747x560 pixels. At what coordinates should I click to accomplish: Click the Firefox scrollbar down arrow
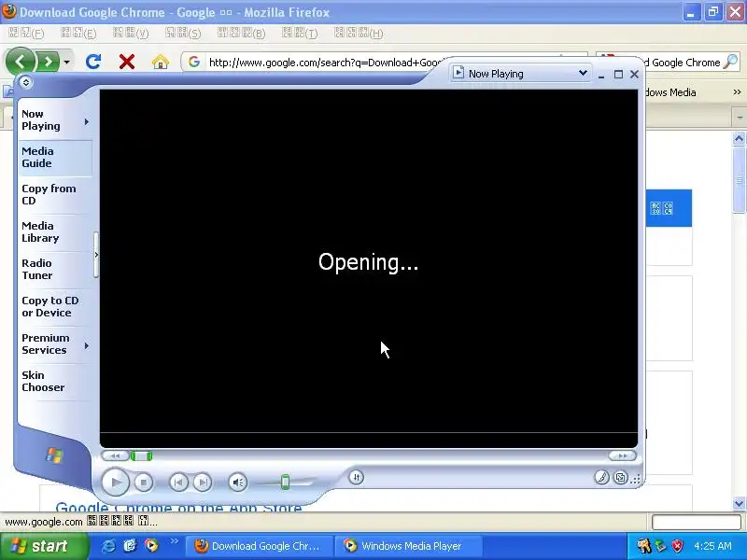tap(739, 503)
